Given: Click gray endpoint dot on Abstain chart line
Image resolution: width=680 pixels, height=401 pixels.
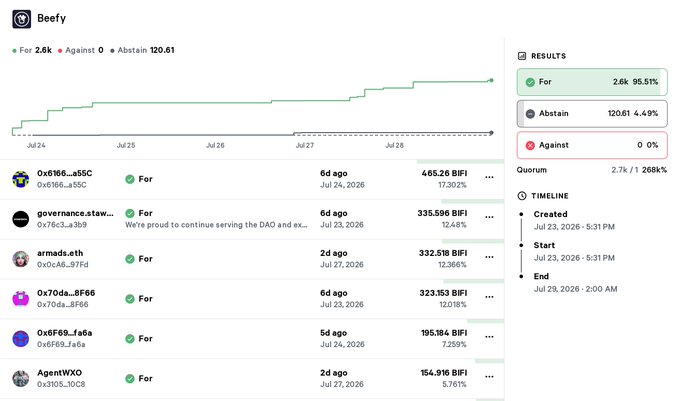Looking at the screenshot, I should 491,133.
